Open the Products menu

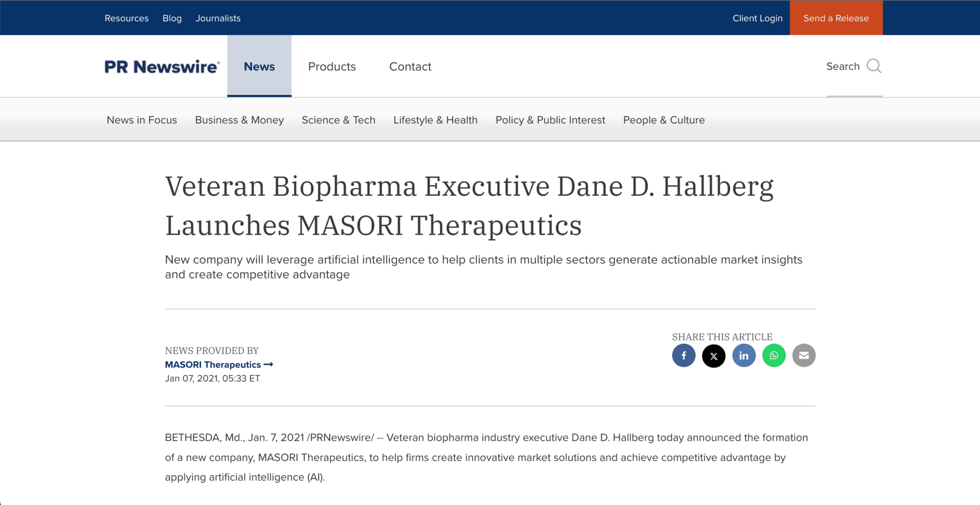pyautogui.click(x=332, y=67)
